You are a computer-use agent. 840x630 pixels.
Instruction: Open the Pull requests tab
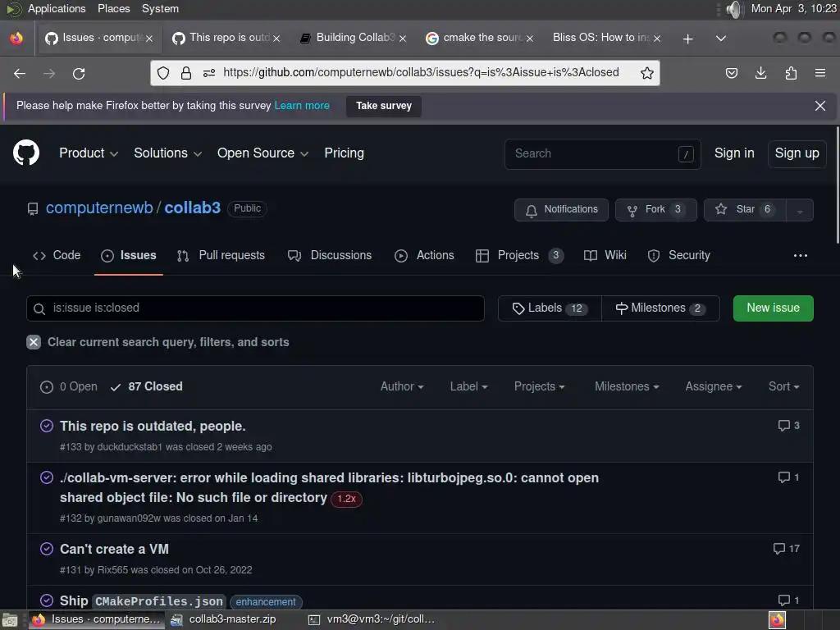click(x=221, y=256)
